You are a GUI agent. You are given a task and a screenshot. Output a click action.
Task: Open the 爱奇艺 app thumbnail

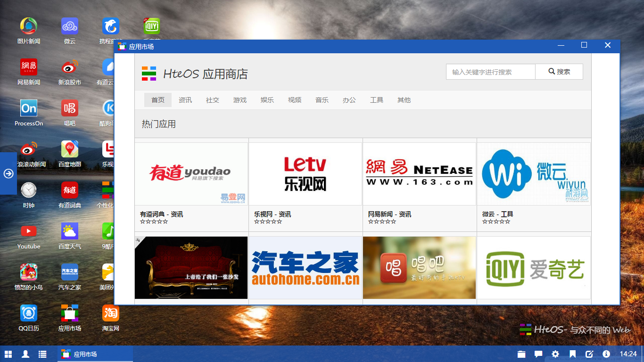[x=534, y=267]
